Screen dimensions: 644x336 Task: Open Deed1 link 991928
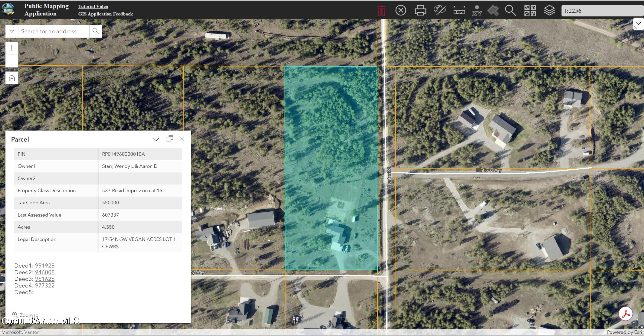(x=45, y=266)
